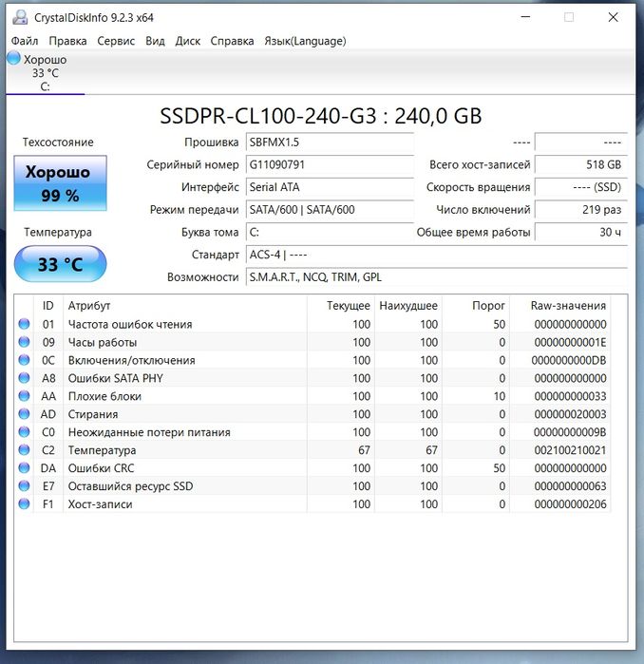Click the power-on count value 219 раз
644x664 pixels.
click(x=581, y=209)
